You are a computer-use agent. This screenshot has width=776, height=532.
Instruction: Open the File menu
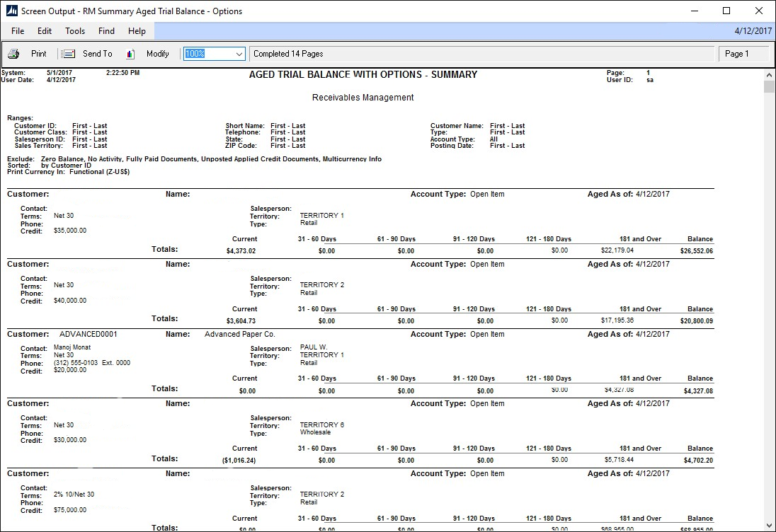pyautogui.click(x=17, y=30)
